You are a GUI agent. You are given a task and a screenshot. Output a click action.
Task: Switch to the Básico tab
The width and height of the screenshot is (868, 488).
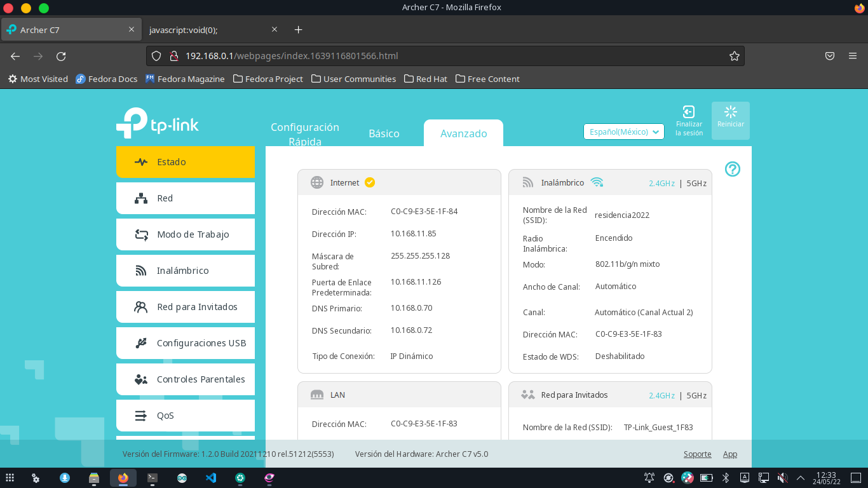(384, 133)
